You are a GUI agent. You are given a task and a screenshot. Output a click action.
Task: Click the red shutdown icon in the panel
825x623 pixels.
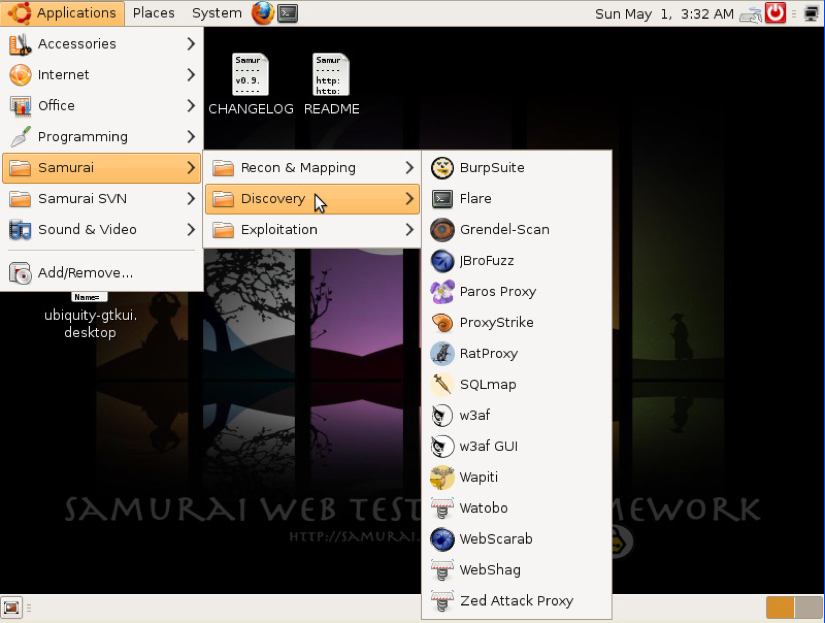[x=776, y=13]
